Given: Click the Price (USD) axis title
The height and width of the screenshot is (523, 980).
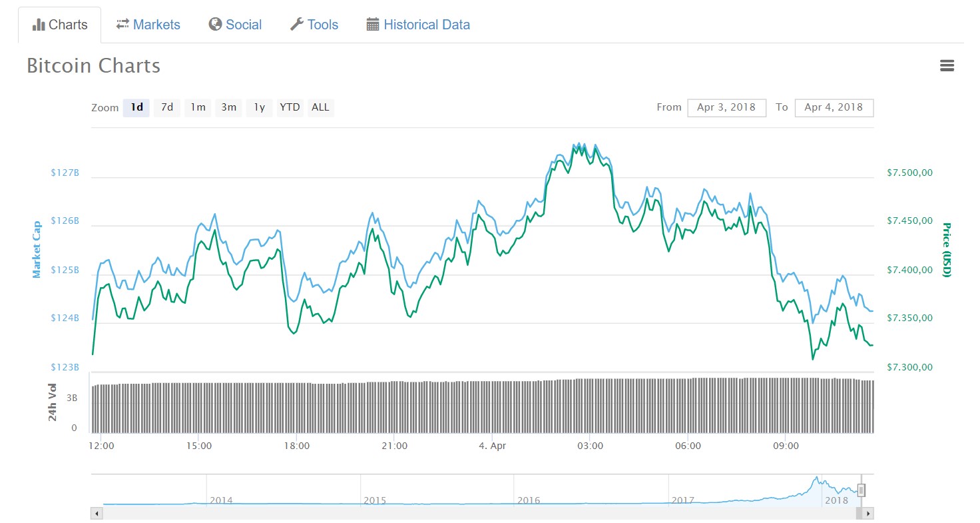Looking at the screenshot, I should (x=946, y=249).
